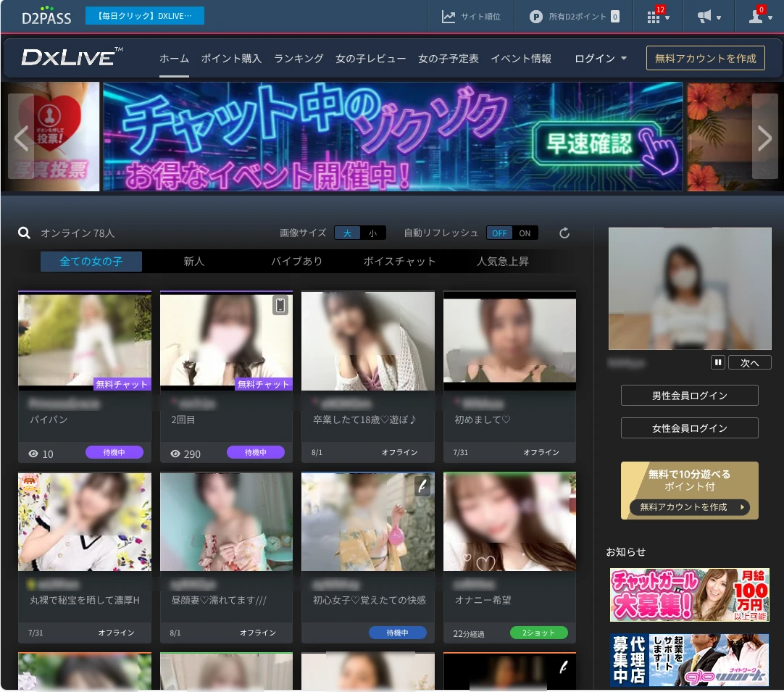
Task: Open イベント情報 menu item
Action: pyautogui.click(x=521, y=59)
